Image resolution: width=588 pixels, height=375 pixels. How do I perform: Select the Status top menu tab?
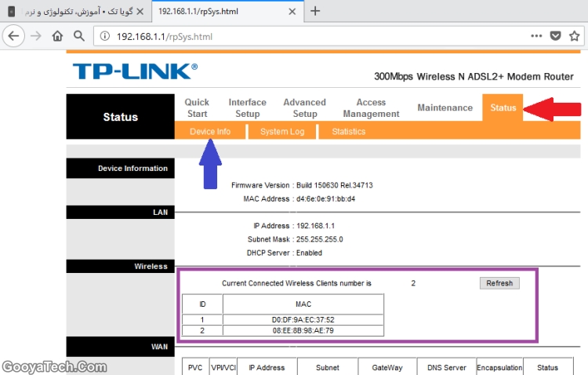pos(503,107)
